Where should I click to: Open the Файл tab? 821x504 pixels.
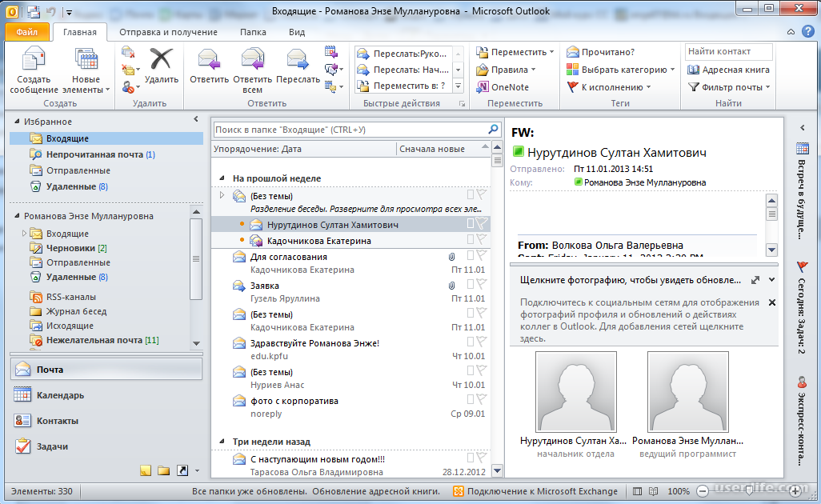26,32
